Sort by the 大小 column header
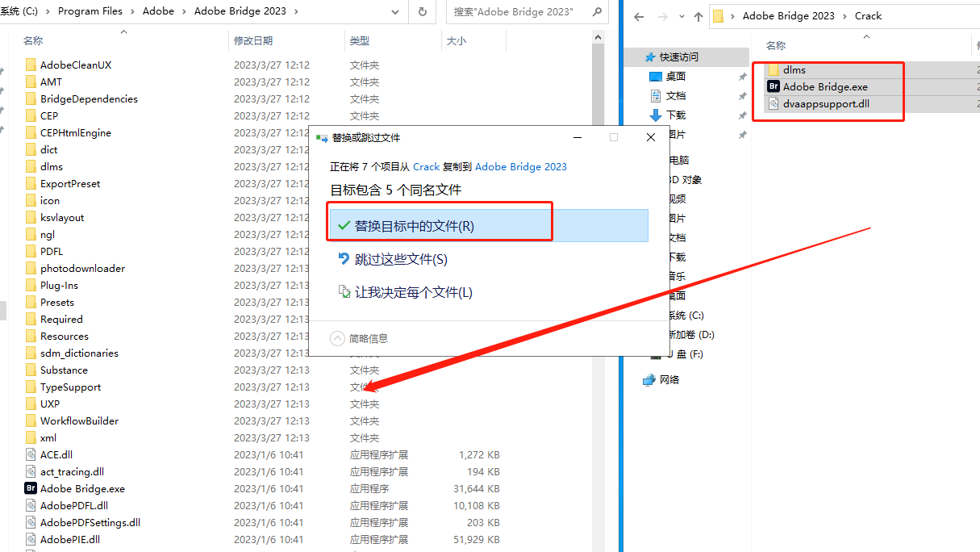 click(457, 40)
